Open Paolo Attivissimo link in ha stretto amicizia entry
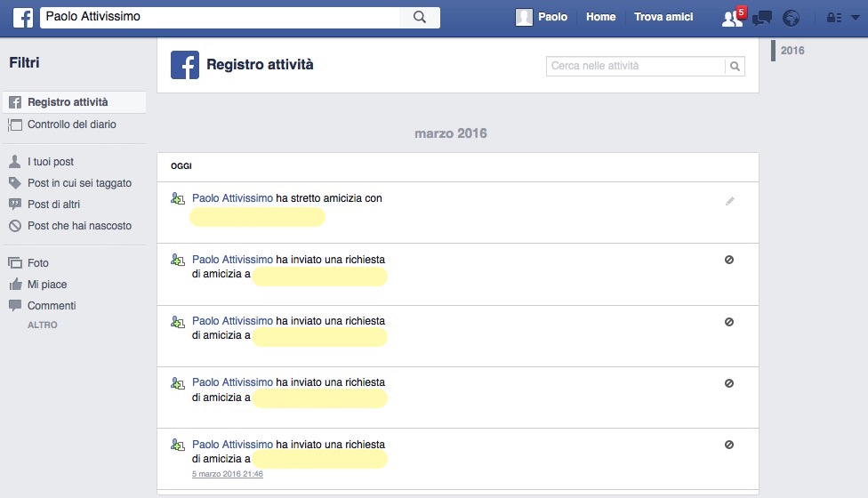The width and height of the screenshot is (868, 498). 232,198
